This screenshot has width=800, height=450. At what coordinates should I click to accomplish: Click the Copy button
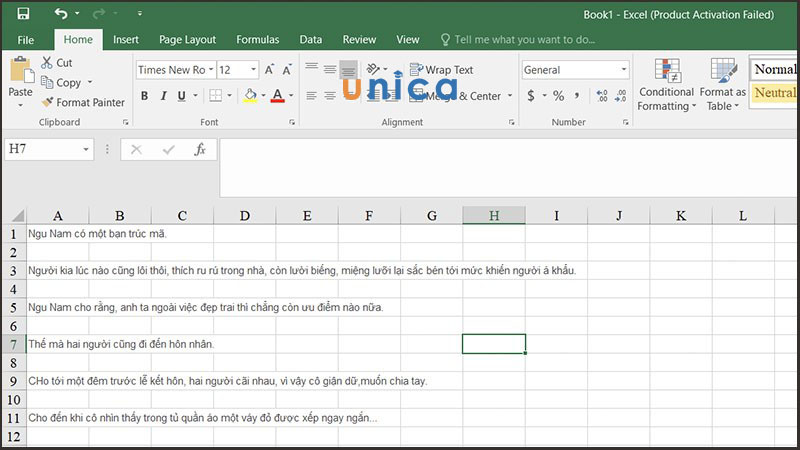[61, 83]
